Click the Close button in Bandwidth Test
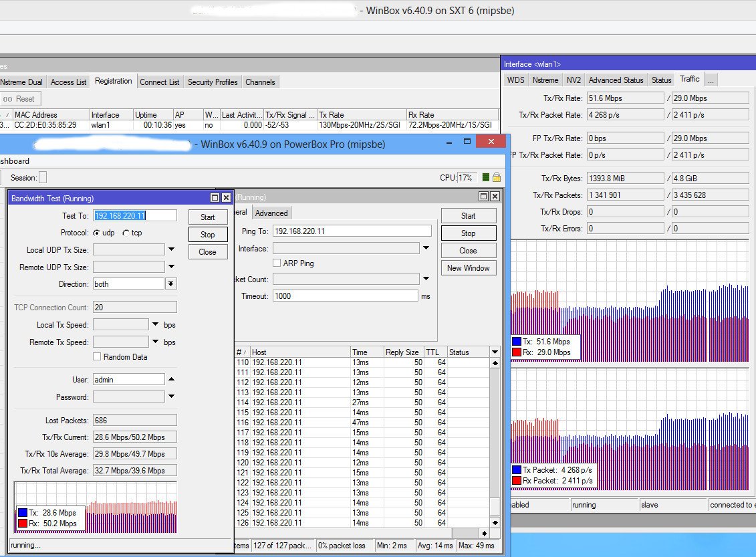This screenshot has height=557, width=756. point(208,251)
